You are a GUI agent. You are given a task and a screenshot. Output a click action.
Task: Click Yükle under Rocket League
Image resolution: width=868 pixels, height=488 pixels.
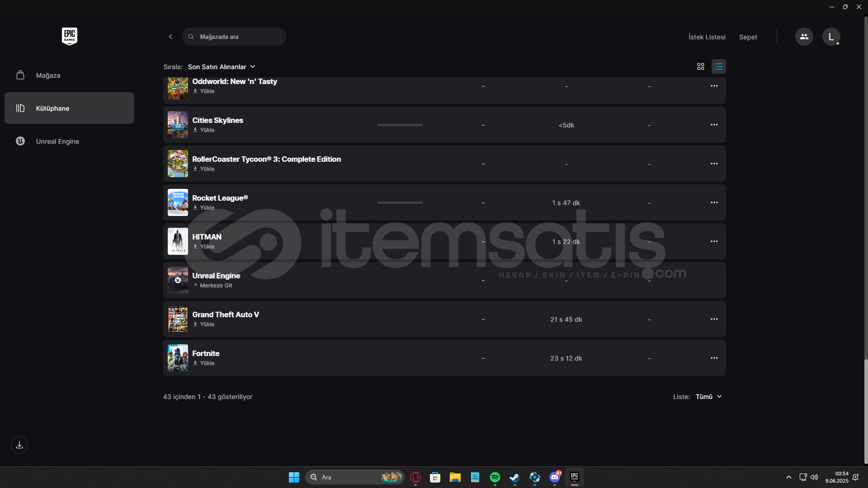[x=204, y=207]
